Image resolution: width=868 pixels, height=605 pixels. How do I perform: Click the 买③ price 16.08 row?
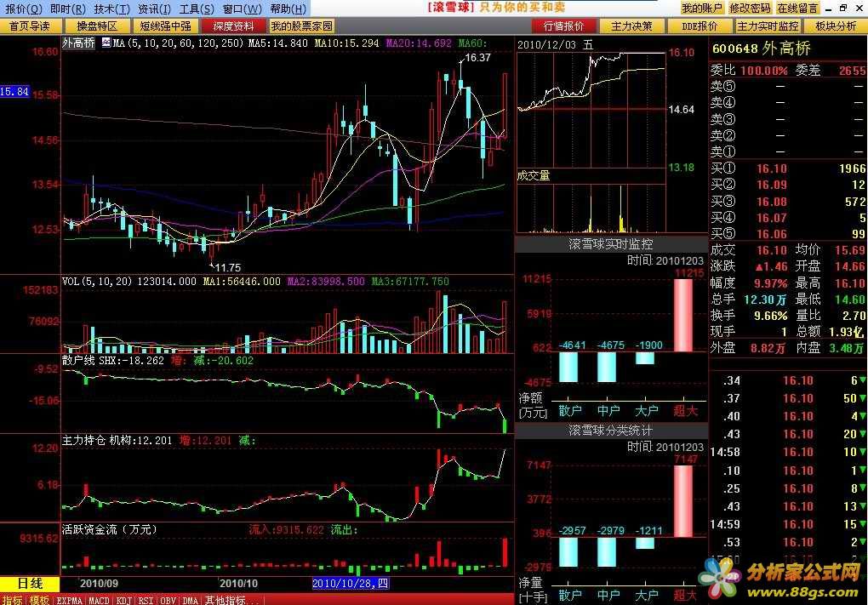click(x=788, y=202)
